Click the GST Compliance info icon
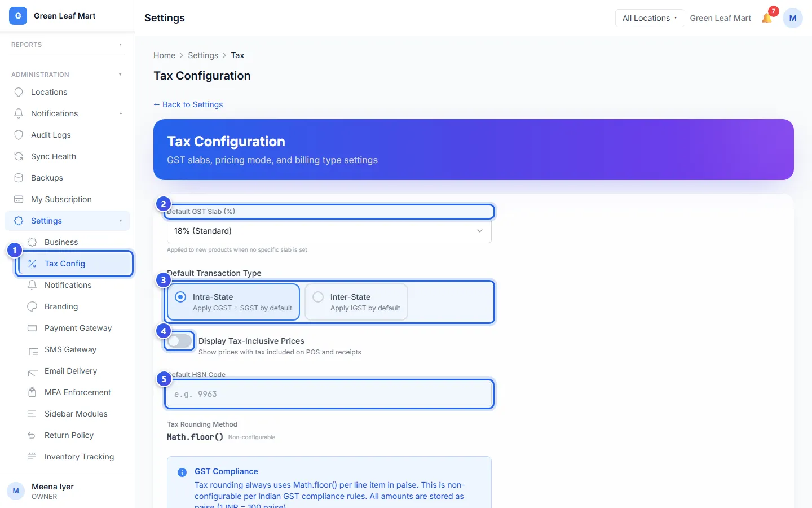 (182, 472)
